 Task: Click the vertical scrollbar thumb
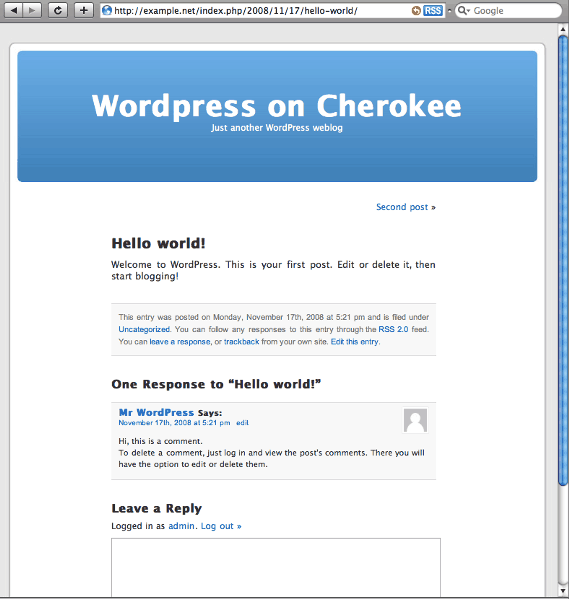point(563,260)
